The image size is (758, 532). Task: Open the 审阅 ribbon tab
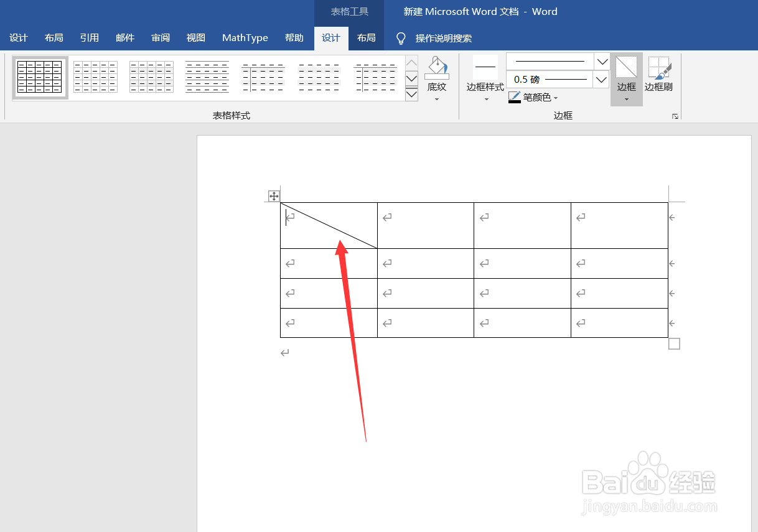tap(161, 38)
